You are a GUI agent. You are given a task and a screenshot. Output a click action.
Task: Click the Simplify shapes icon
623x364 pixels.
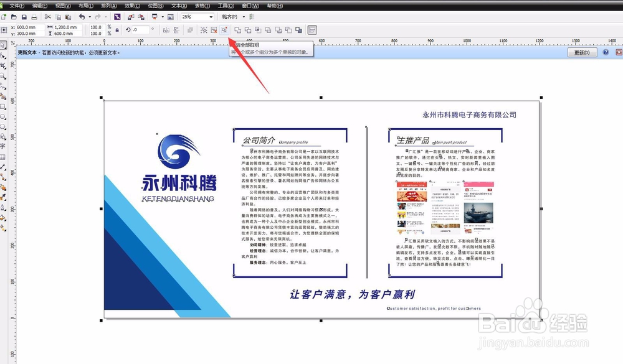coord(268,30)
